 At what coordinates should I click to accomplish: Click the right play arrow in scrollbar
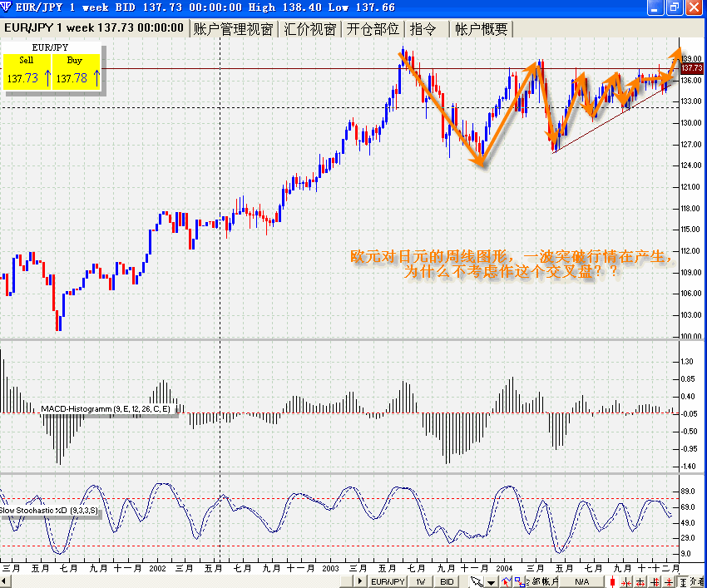[360, 581]
